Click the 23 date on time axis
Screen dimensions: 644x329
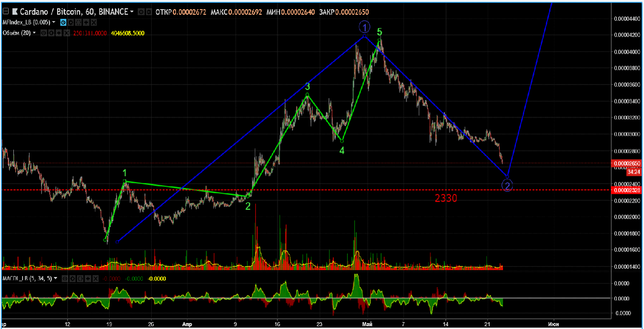[319, 324]
